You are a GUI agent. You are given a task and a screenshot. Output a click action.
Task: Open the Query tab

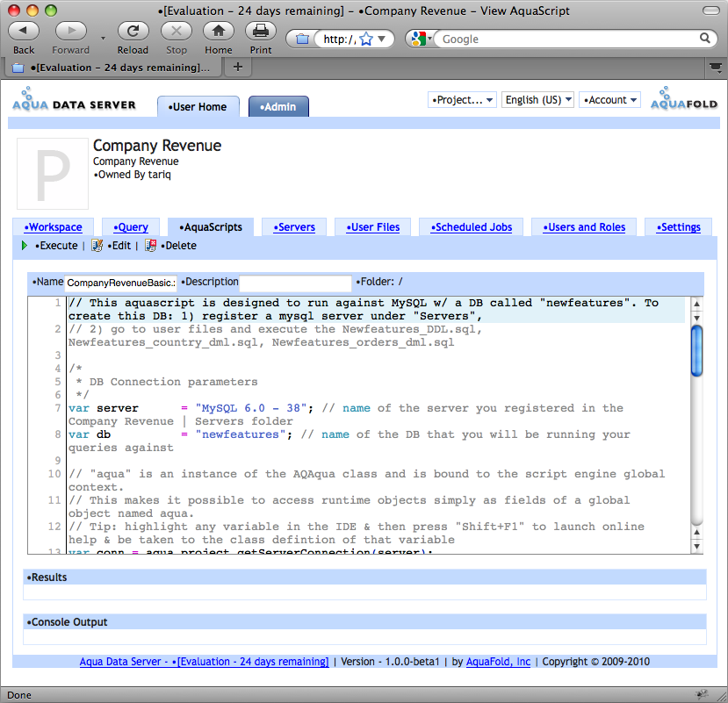[131, 227]
